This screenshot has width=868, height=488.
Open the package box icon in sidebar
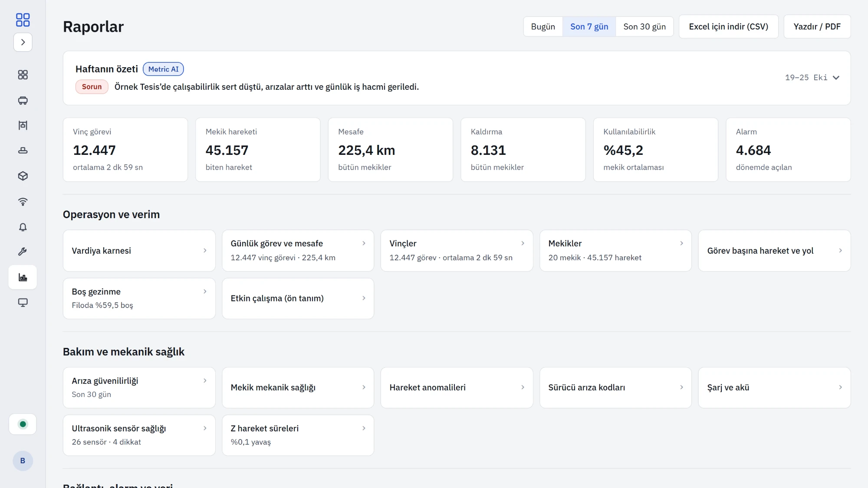[x=23, y=176]
